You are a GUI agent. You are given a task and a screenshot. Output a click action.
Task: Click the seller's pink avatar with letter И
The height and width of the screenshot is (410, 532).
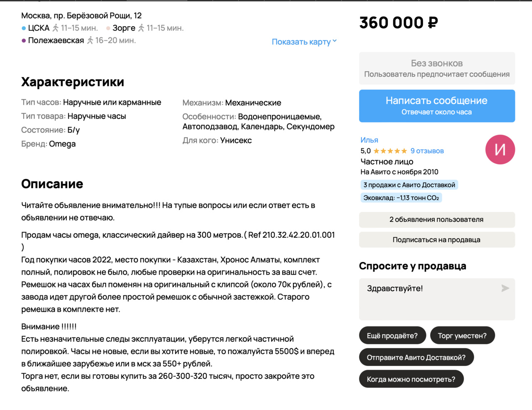coord(500,150)
